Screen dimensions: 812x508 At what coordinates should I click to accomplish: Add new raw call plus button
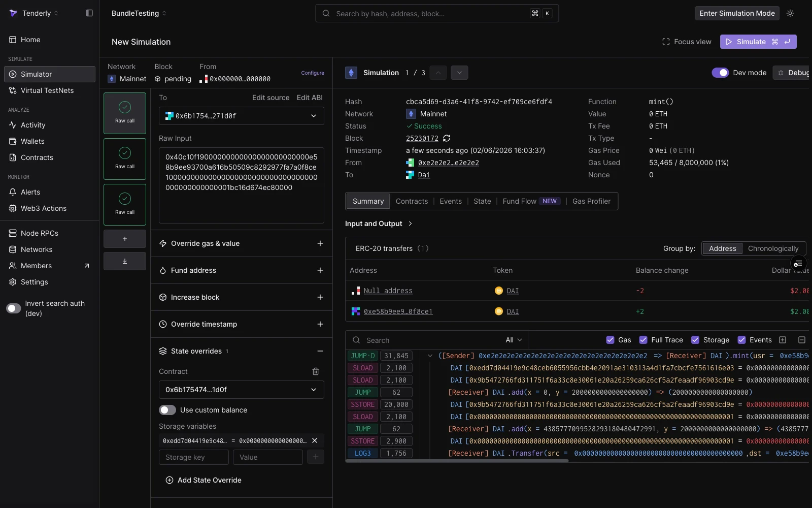(125, 239)
